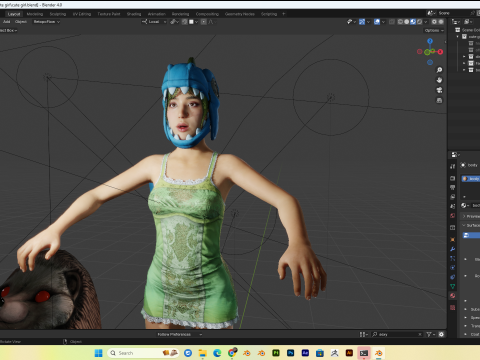Select material preview viewport shading

(x=413, y=22)
